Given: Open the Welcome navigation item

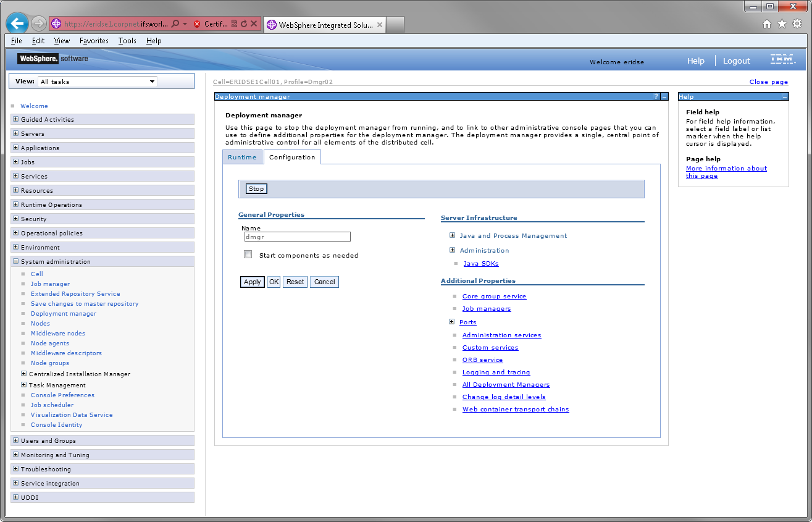Looking at the screenshot, I should (34, 106).
